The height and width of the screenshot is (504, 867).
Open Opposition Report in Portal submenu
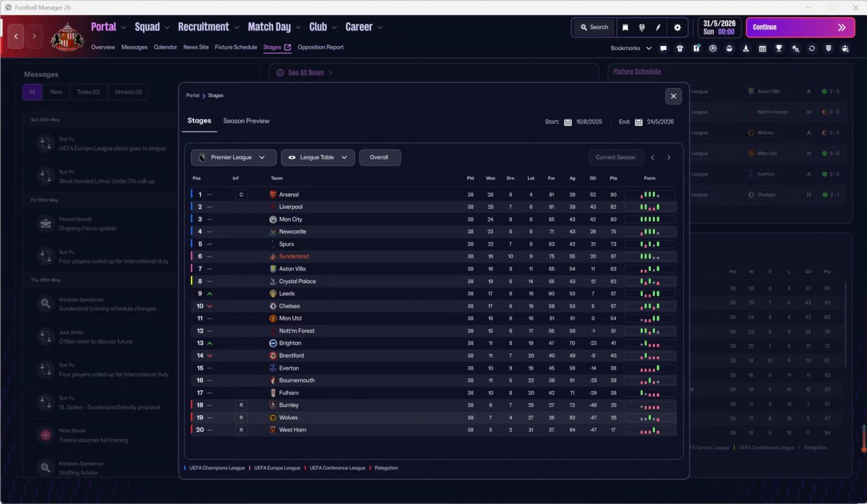click(320, 47)
